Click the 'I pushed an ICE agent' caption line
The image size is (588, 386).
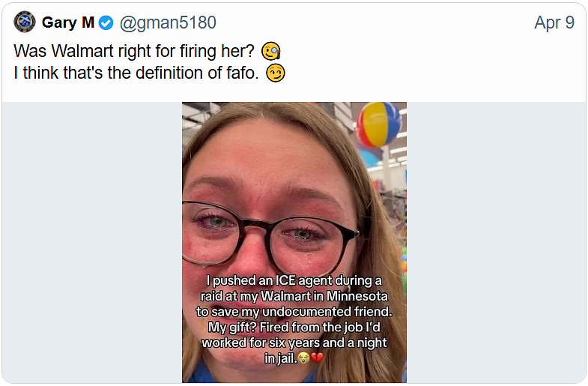(x=294, y=280)
